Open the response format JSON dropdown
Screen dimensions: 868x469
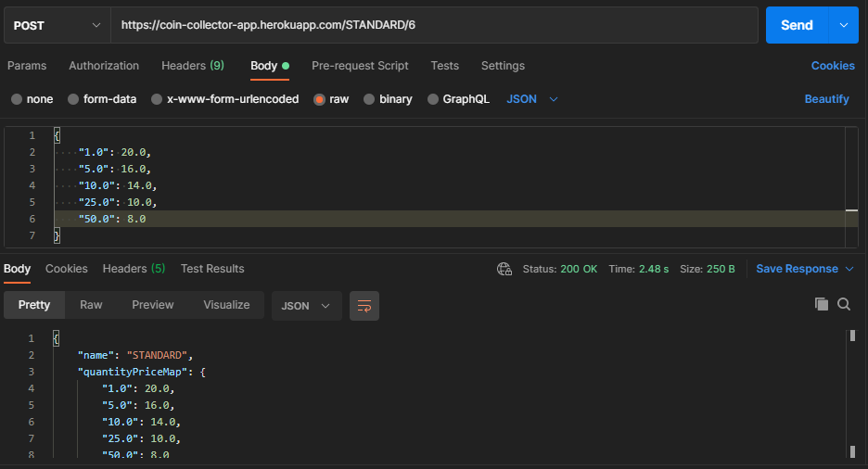tap(306, 306)
